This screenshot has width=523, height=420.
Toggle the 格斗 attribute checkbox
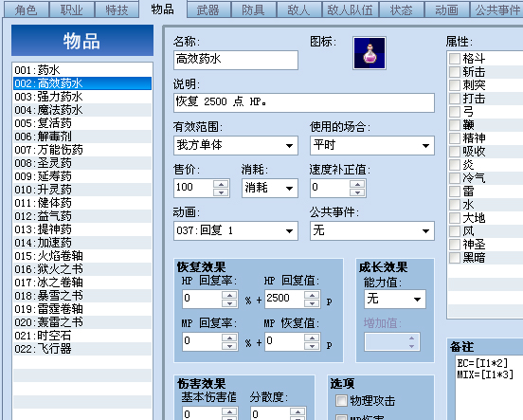(454, 59)
